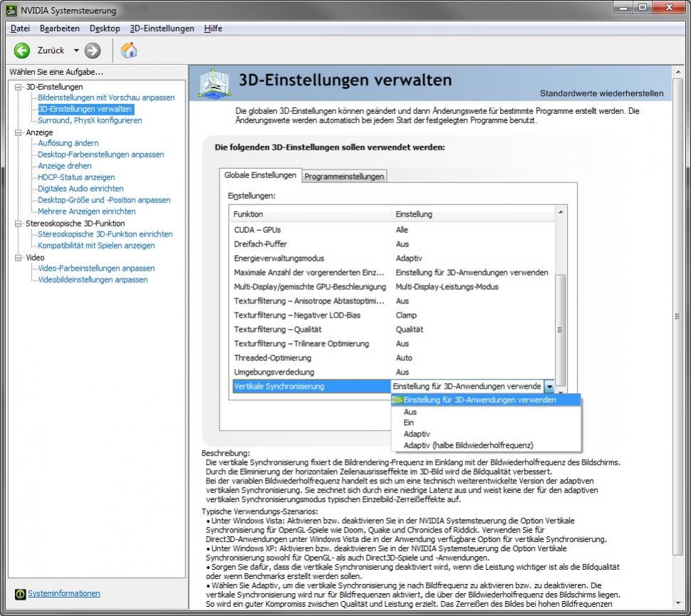Screen dimensions: 691x616
Task: Select Texturfilterung – Trilineare Optimierung row
Action: [x=393, y=344]
